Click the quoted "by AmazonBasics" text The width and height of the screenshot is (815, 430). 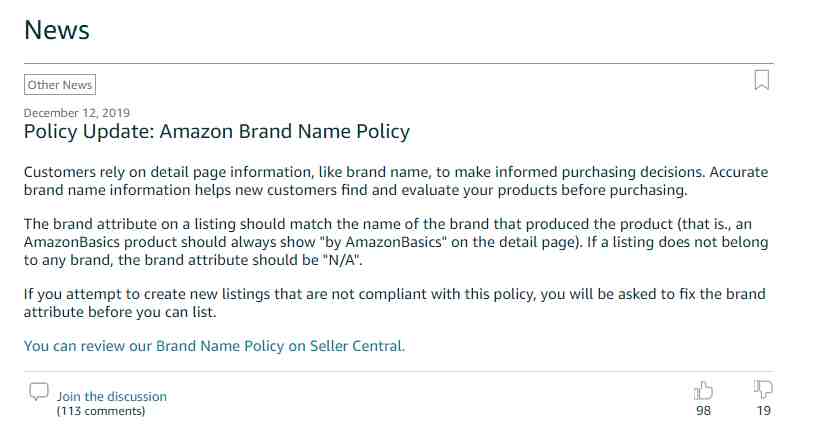(x=383, y=242)
